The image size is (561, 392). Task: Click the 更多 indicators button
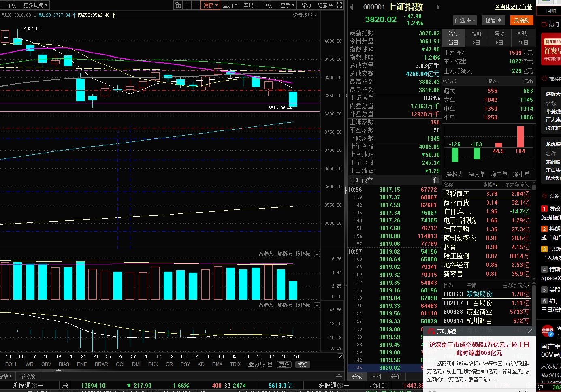click(x=284, y=364)
